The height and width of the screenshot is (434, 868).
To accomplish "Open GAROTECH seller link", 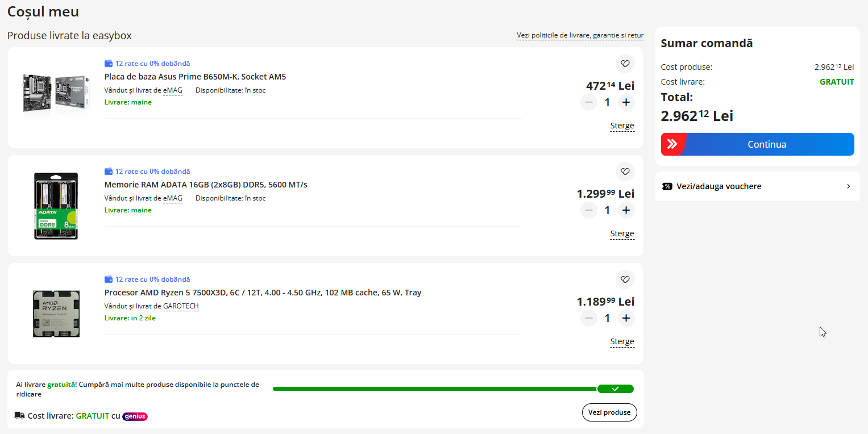I will pos(181,306).
